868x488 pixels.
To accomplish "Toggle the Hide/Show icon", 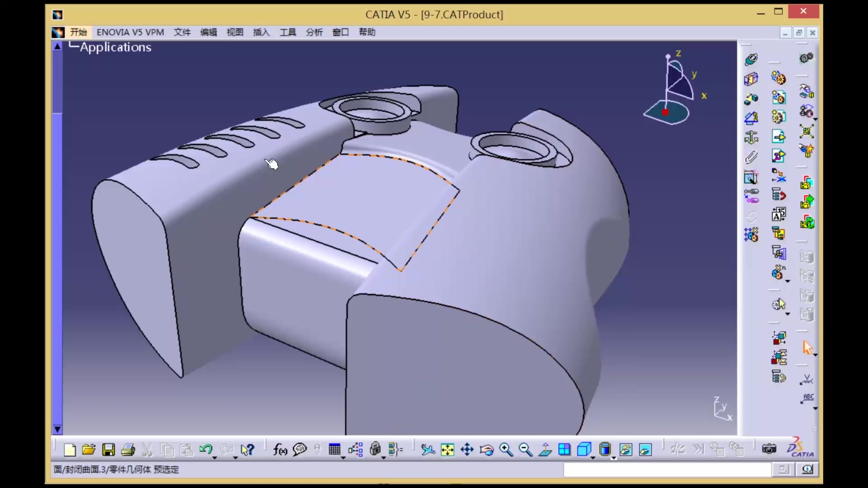I will tap(626, 450).
